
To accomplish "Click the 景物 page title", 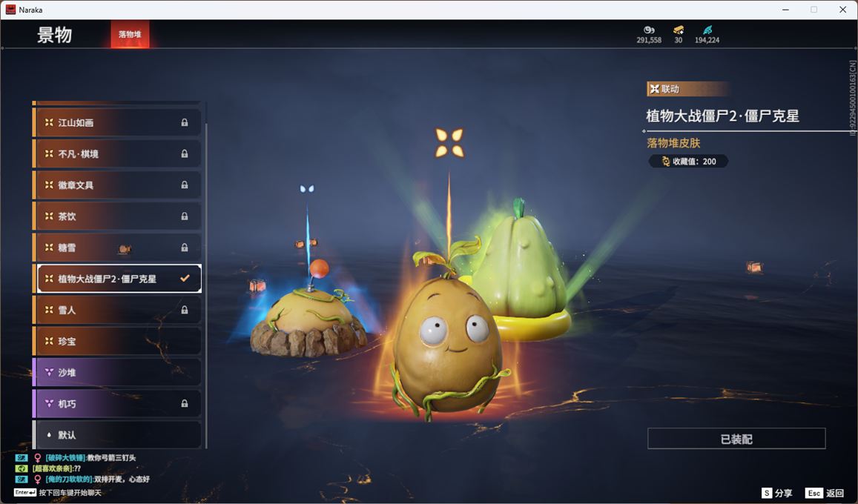I will 54,34.
